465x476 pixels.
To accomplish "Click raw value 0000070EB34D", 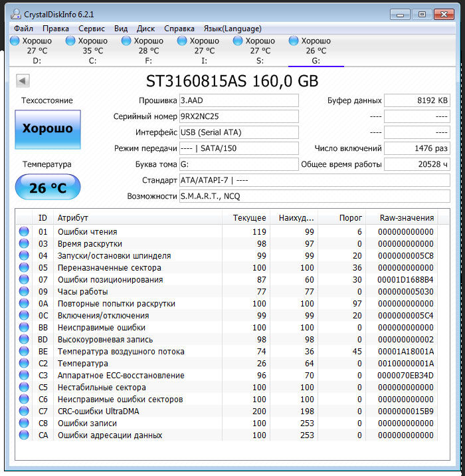I will point(406,376).
